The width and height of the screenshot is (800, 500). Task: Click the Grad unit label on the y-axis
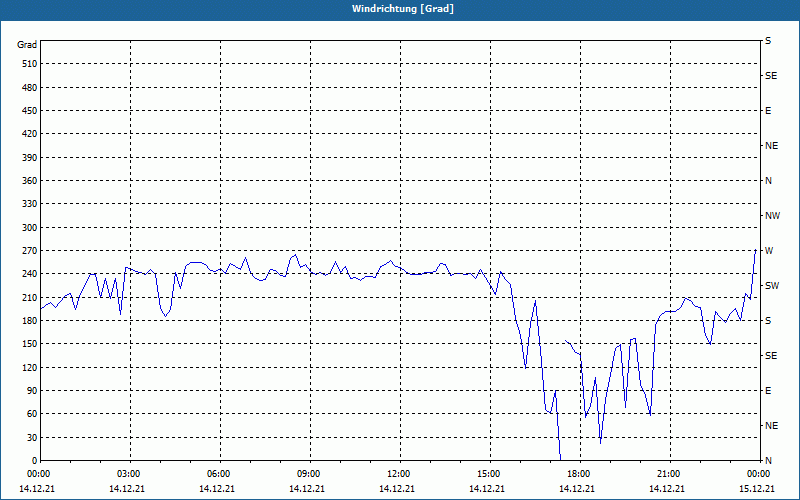[27, 45]
